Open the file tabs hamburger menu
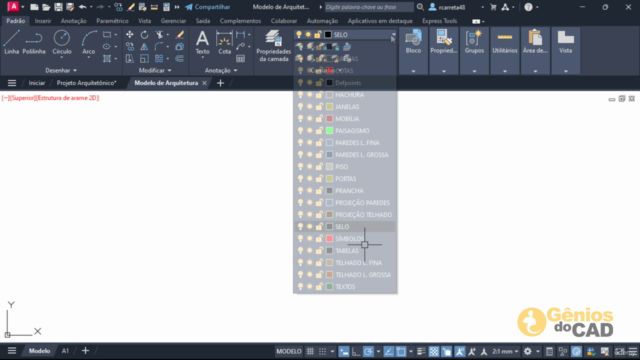The width and height of the screenshot is (640, 360). [12, 83]
